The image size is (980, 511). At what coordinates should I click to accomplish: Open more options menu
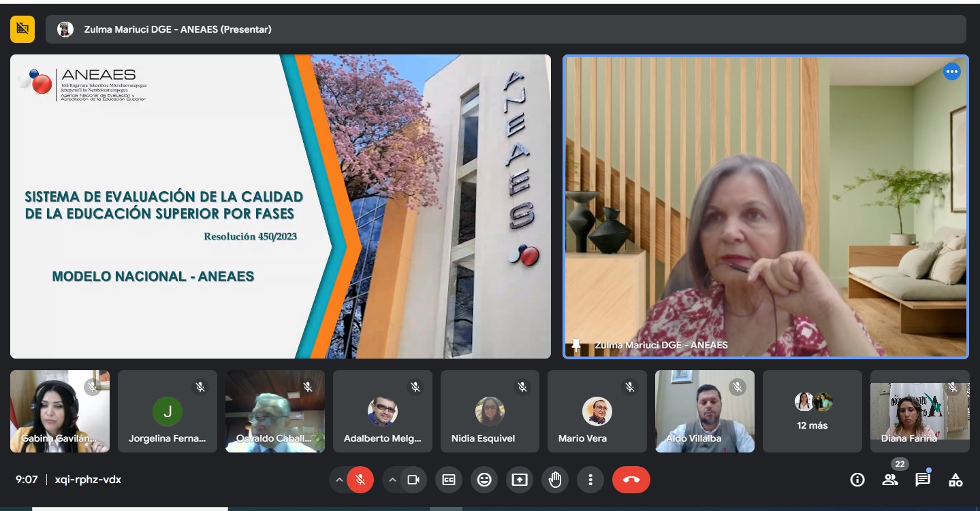pyautogui.click(x=590, y=480)
